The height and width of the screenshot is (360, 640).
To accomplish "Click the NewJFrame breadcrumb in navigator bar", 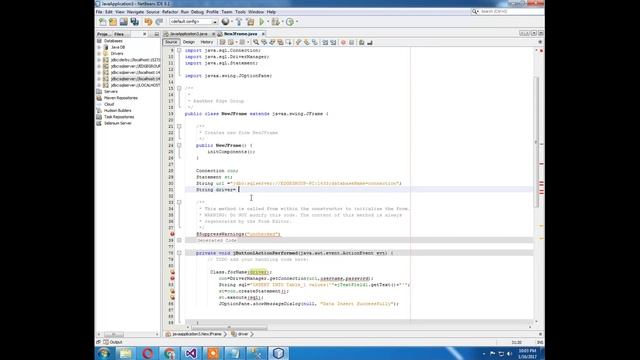I will [x=196, y=334].
